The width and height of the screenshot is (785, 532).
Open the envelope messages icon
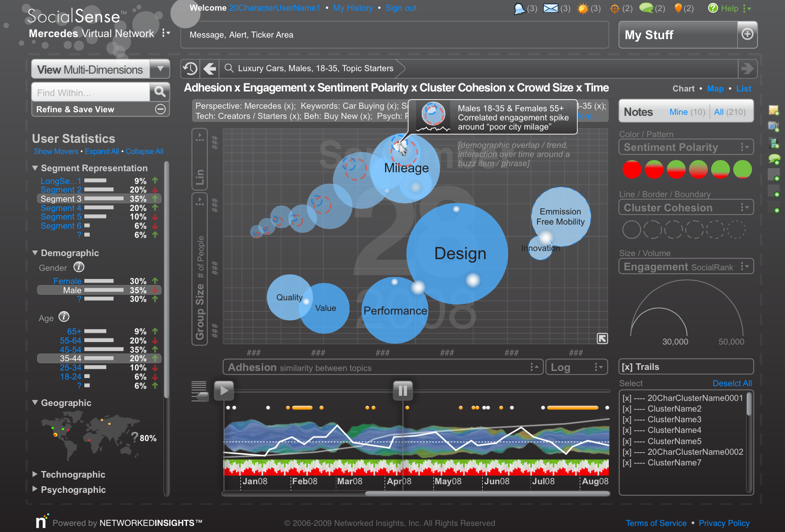click(551, 8)
